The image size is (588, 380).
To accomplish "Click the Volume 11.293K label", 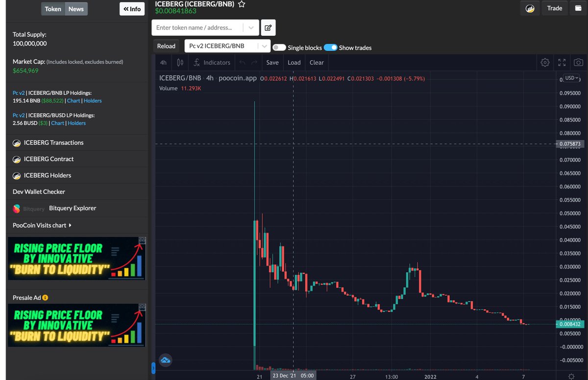I will coord(180,89).
